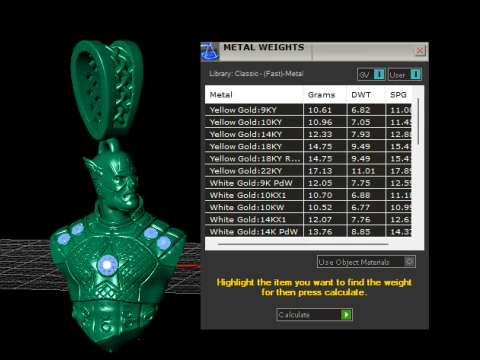This screenshot has width=480, height=360.
Task: Select the Yellow Gold:14KY row
Action: pyautogui.click(x=308, y=134)
